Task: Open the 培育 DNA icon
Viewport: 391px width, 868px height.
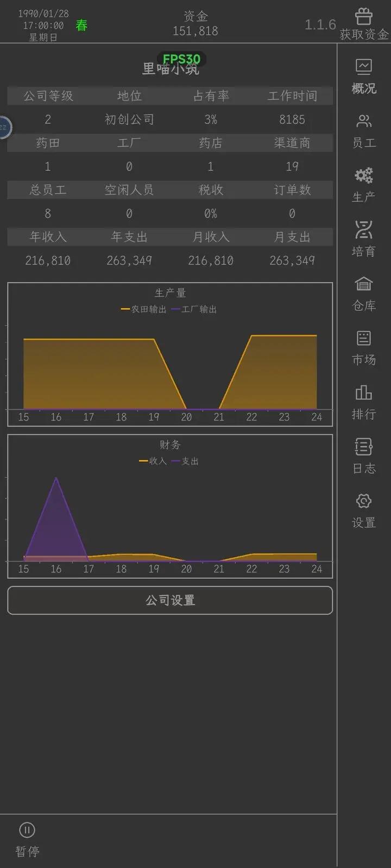Action: click(364, 229)
